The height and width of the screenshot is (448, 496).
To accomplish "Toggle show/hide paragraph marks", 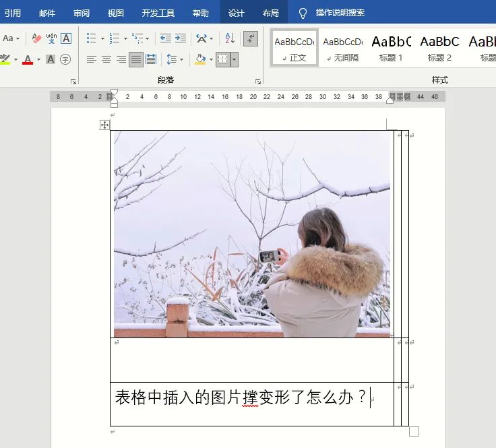I will [x=251, y=38].
